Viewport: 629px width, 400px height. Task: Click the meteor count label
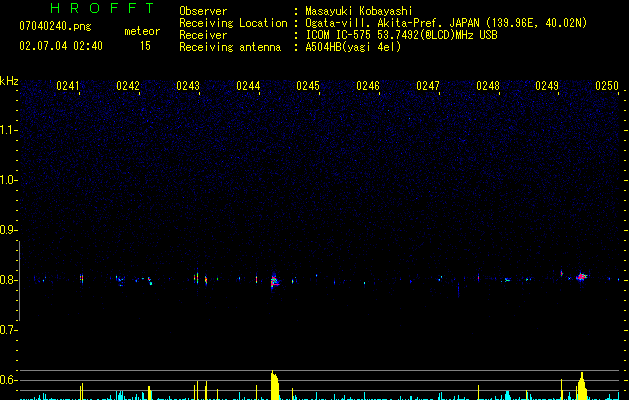click(x=142, y=31)
